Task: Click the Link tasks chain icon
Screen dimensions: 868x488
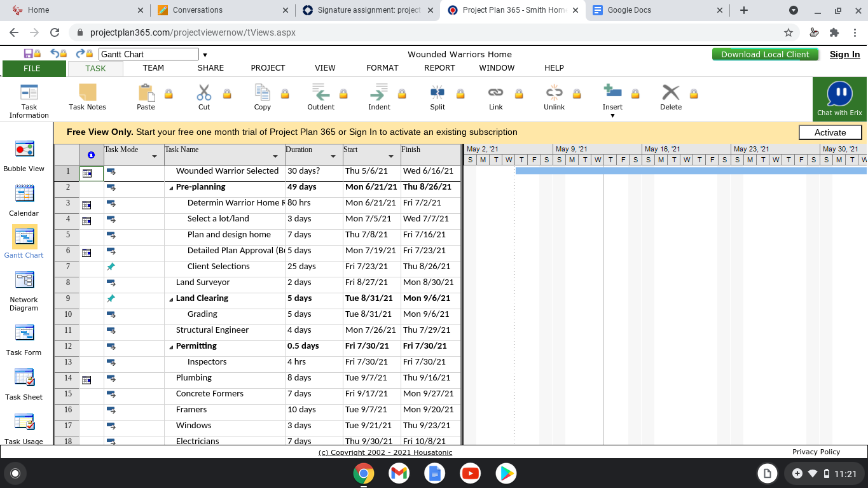Action: pos(496,93)
